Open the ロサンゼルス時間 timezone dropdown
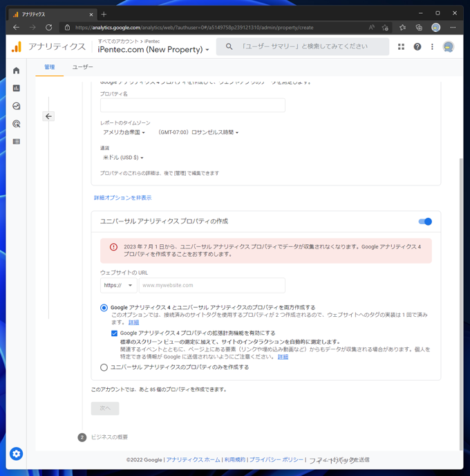Viewport: 470px width, 476px height. [x=198, y=132]
